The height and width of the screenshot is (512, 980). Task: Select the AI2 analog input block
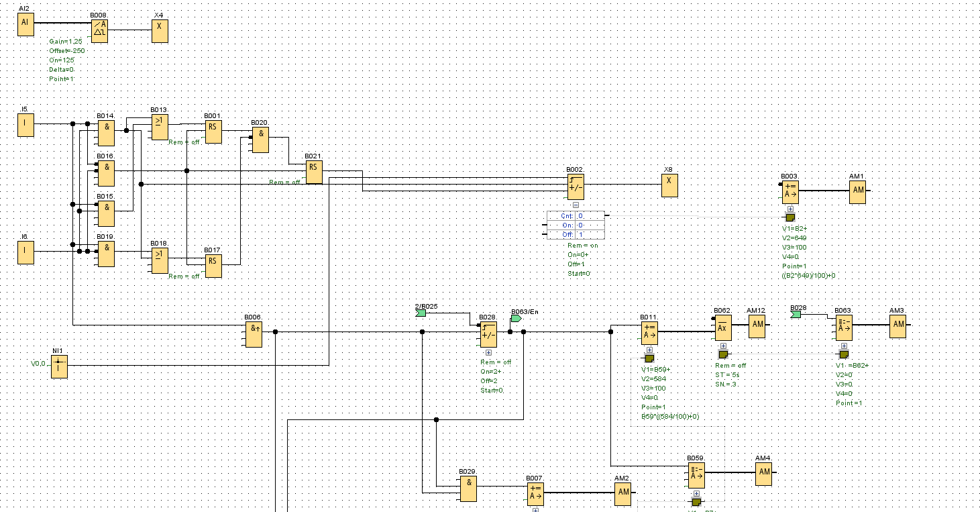(25, 25)
